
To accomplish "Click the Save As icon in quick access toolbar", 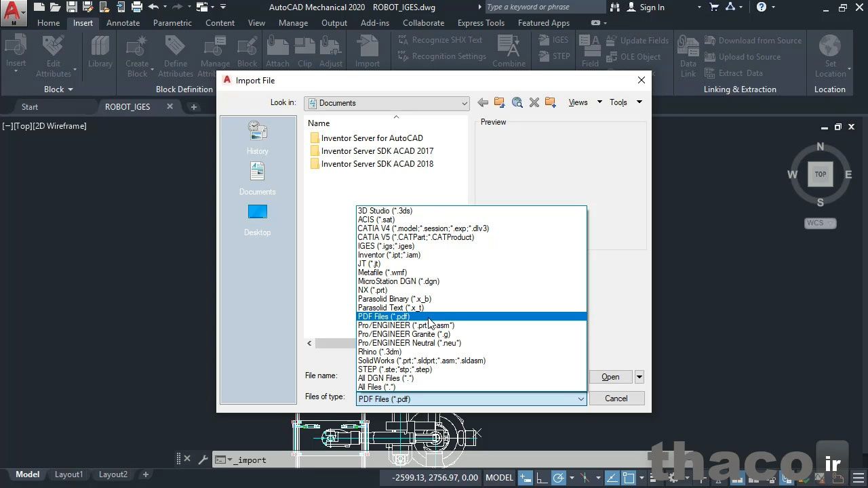I will tap(88, 7).
